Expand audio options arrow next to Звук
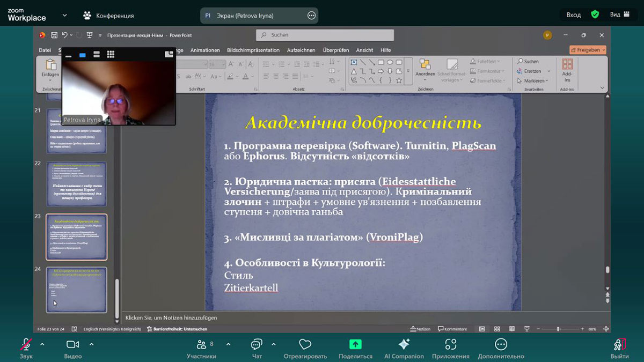644x362 pixels. (42, 344)
